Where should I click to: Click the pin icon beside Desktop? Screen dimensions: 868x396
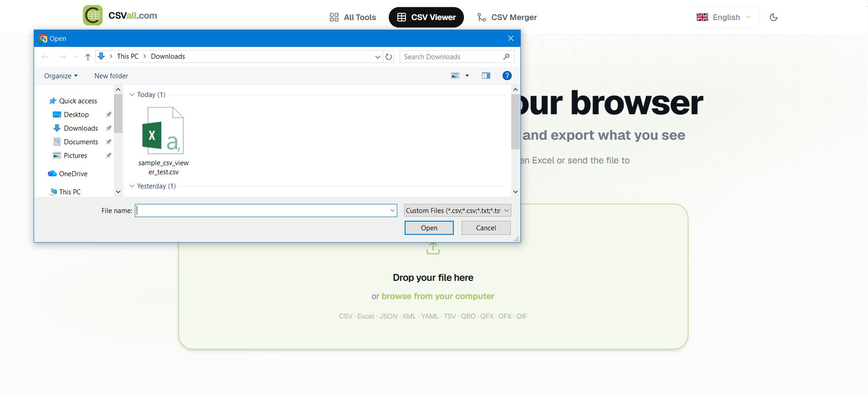point(108,115)
